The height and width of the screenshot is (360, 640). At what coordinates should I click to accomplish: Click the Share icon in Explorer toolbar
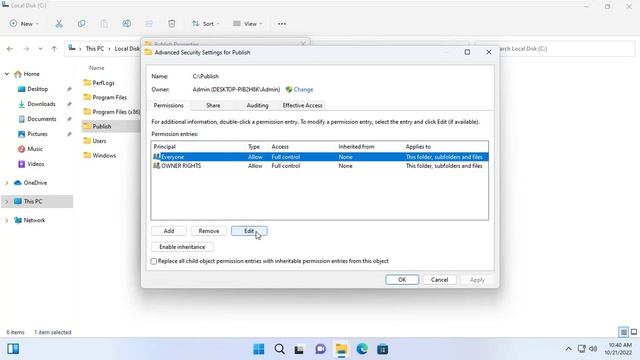click(x=149, y=24)
